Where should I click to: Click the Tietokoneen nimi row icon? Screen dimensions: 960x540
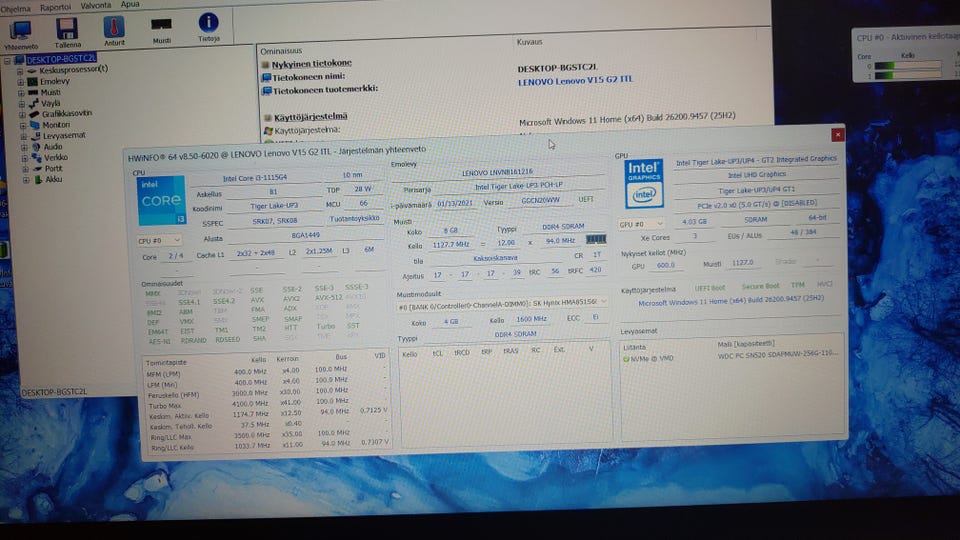point(266,78)
